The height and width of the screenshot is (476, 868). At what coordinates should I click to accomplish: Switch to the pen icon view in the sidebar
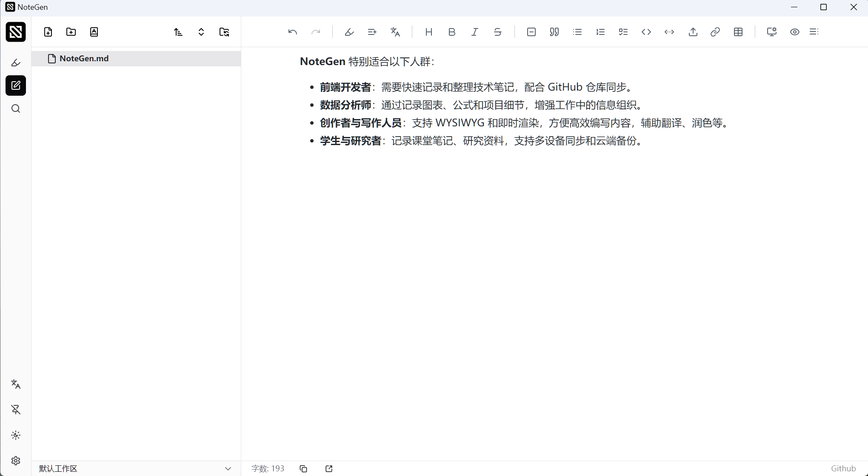click(x=16, y=63)
